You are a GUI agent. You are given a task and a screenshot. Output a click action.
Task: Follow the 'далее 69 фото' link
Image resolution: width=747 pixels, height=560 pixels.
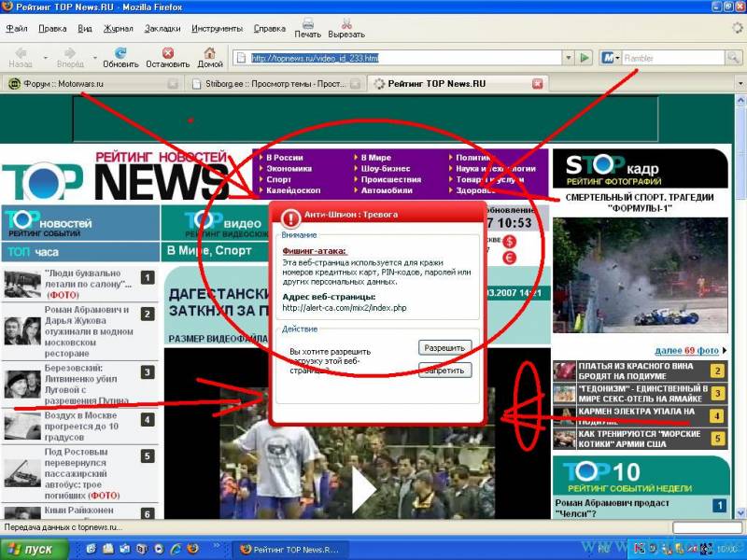point(686,351)
